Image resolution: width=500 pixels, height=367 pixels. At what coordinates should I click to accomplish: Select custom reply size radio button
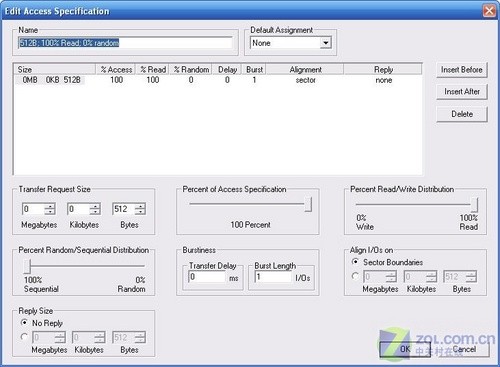click(x=24, y=337)
